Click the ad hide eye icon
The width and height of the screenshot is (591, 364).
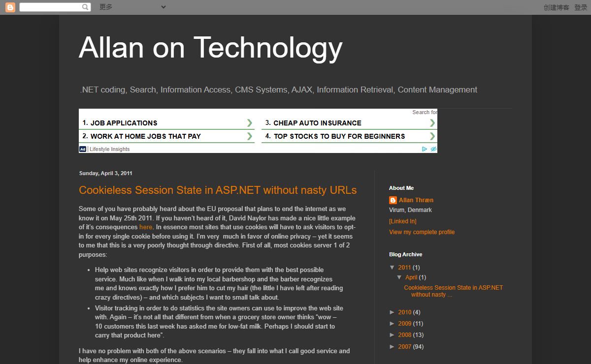click(x=433, y=149)
